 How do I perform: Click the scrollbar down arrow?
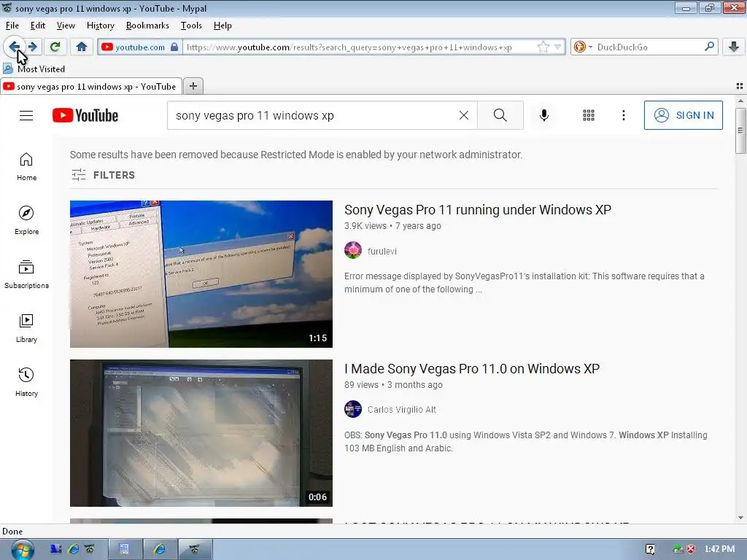point(740,518)
